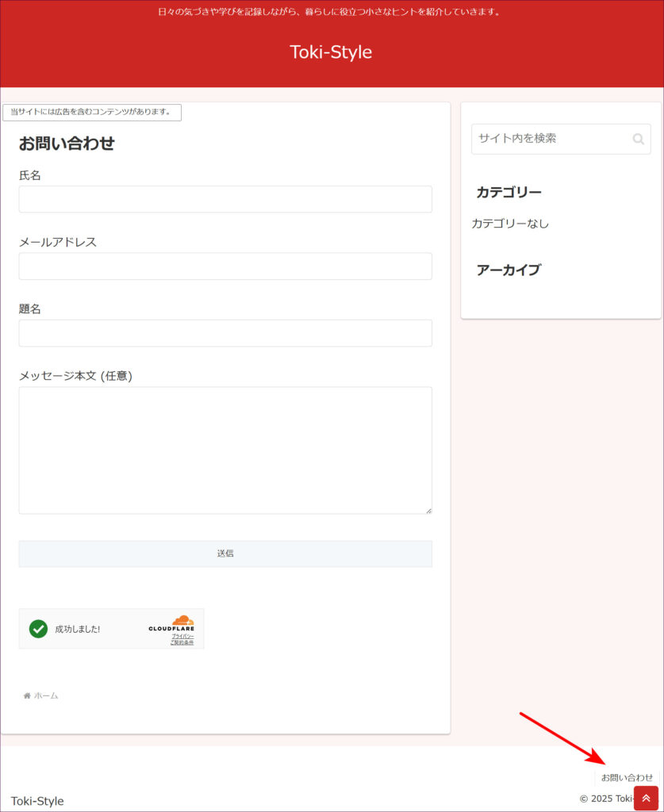Click the Cloudflare logo in the widget

pos(171,624)
